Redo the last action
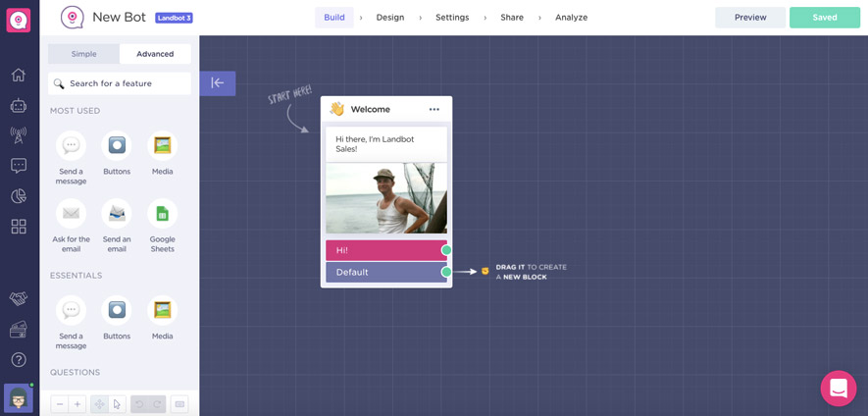The width and height of the screenshot is (868, 416). point(157,404)
